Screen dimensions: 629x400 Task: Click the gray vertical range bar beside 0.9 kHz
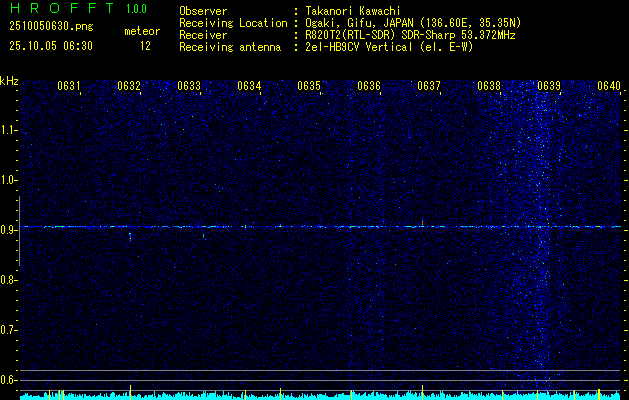click(19, 231)
